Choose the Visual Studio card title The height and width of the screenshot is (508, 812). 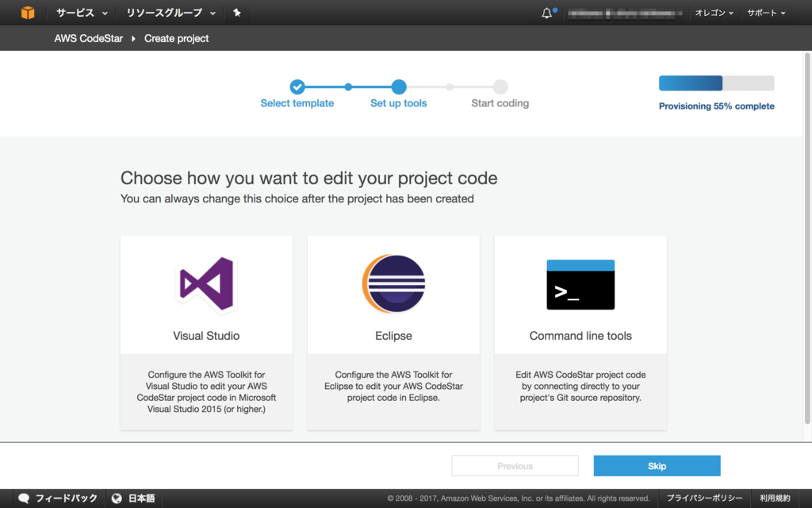point(206,336)
